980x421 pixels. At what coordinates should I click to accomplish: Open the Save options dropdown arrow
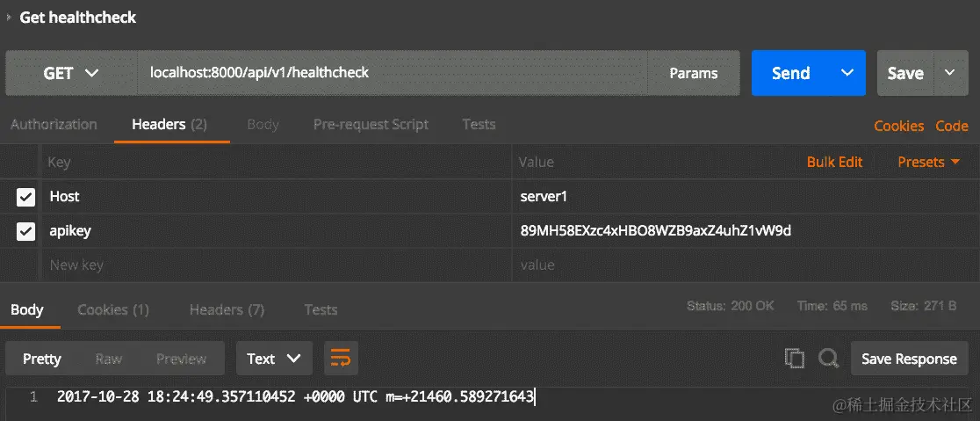949,74
